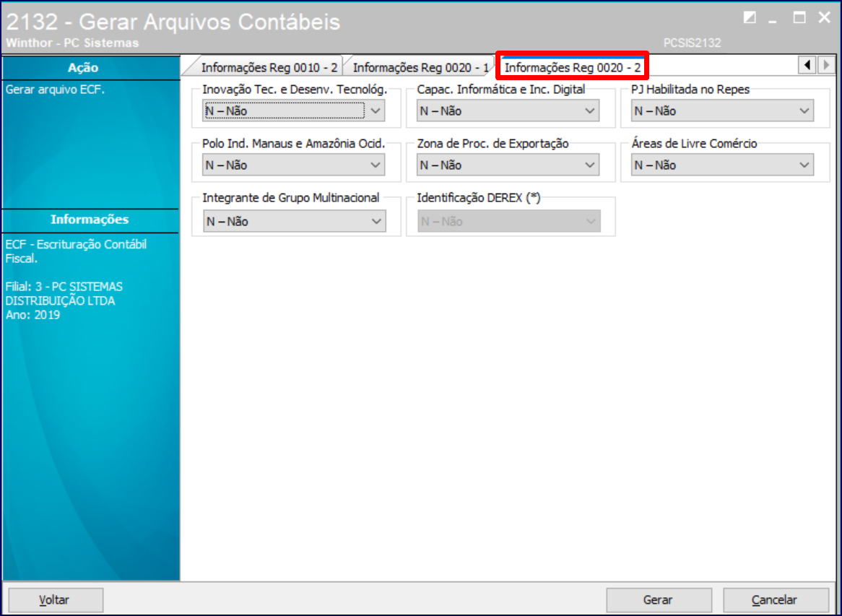The height and width of the screenshot is (616, 842).
Task: Click the PCSIS2132 code label
Action: tap(693, 43)
